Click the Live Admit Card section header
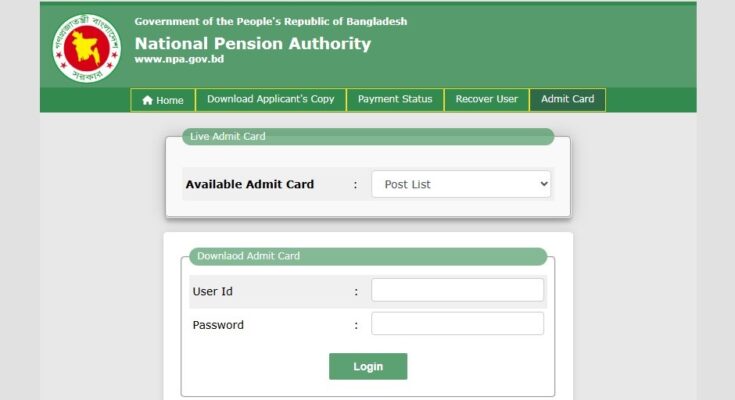The width and height of the screenshot is (735, 400). (368, 136)
